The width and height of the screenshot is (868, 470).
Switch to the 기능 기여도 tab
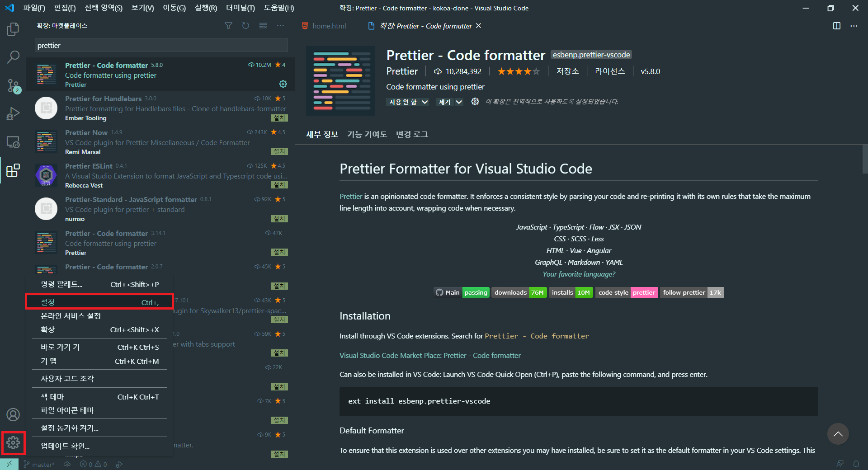pyautogui.click(x=367, y=134)
